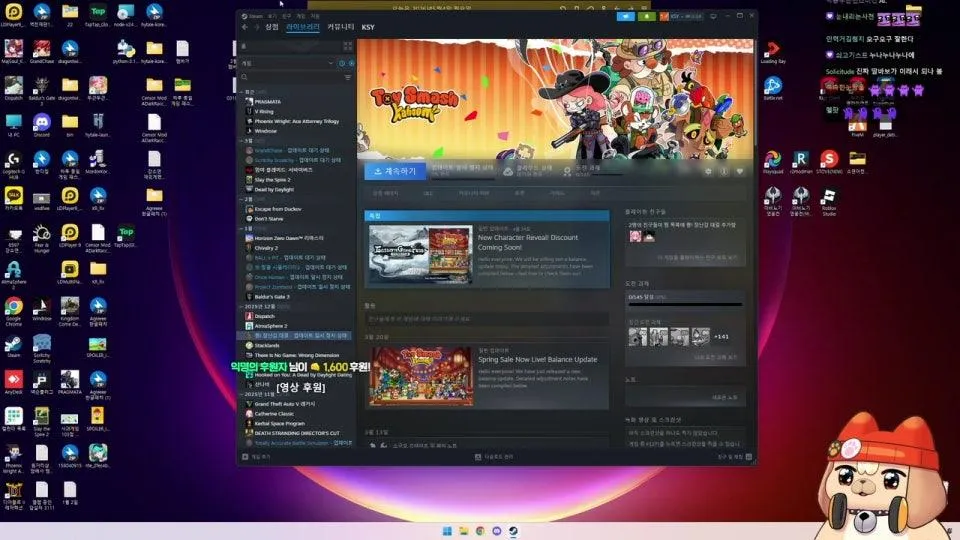Select Don't Starve in the game list
This screenshot has width=960, height=540.
click(269, 219)
